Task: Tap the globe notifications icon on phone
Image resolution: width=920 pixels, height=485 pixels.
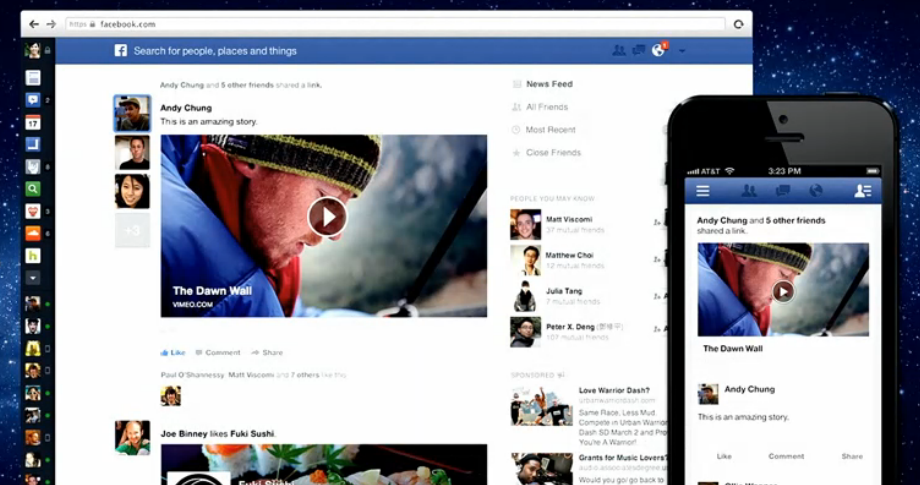Action: pyautogui.click(x=816, y=191)
